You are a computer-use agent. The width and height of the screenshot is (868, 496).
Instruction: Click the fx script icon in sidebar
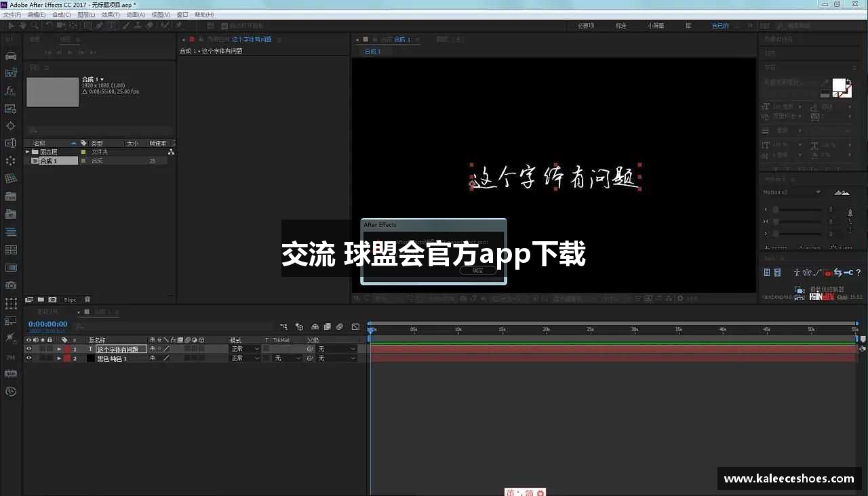(x=11, y=90)
